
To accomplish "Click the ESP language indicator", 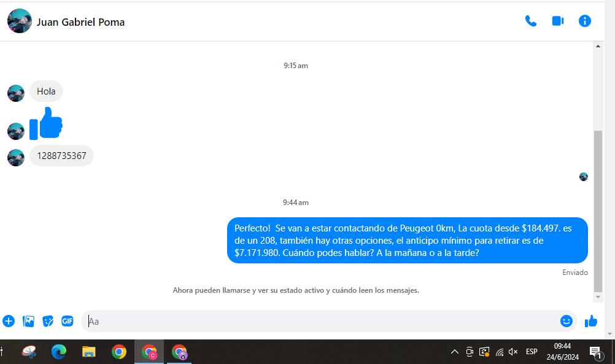I will point(532,352).
